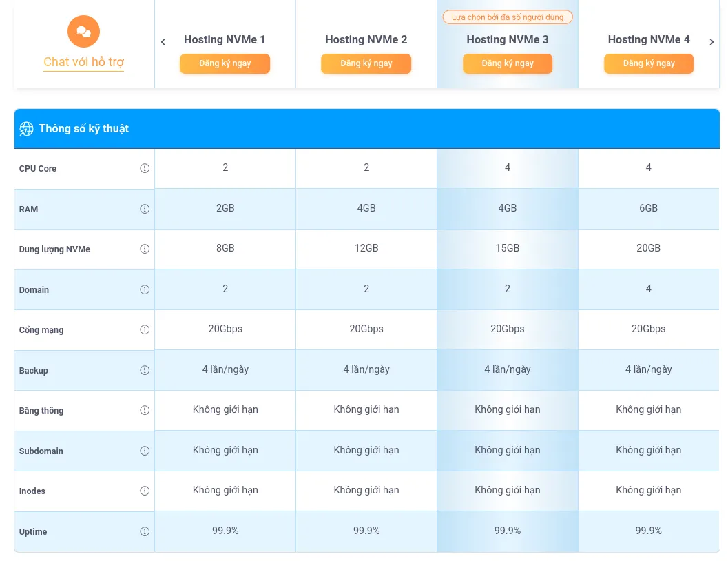The image size is (728, 561).
Task: Register for Hosting NVMe 3 plan
Action: point(508,63)
